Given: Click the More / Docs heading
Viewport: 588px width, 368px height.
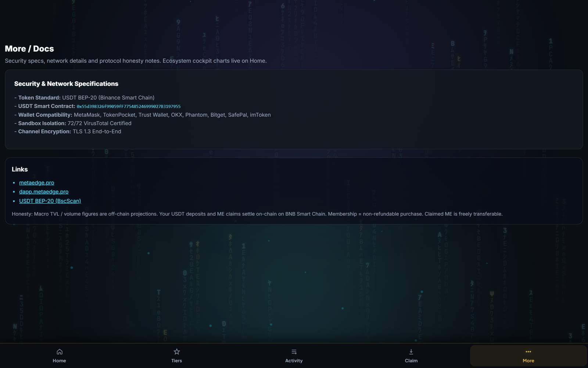Looking at the screenshot, I should click(29, 49).
